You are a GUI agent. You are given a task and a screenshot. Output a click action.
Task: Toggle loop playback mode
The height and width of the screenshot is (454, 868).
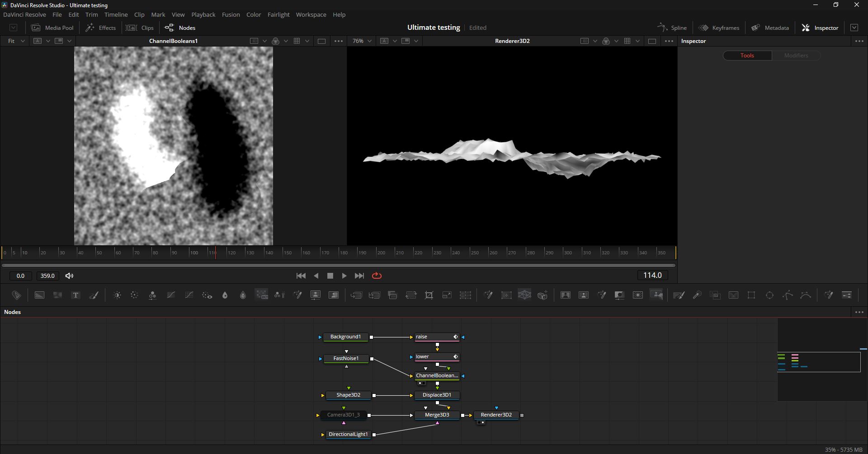click(x=377, y=276)
